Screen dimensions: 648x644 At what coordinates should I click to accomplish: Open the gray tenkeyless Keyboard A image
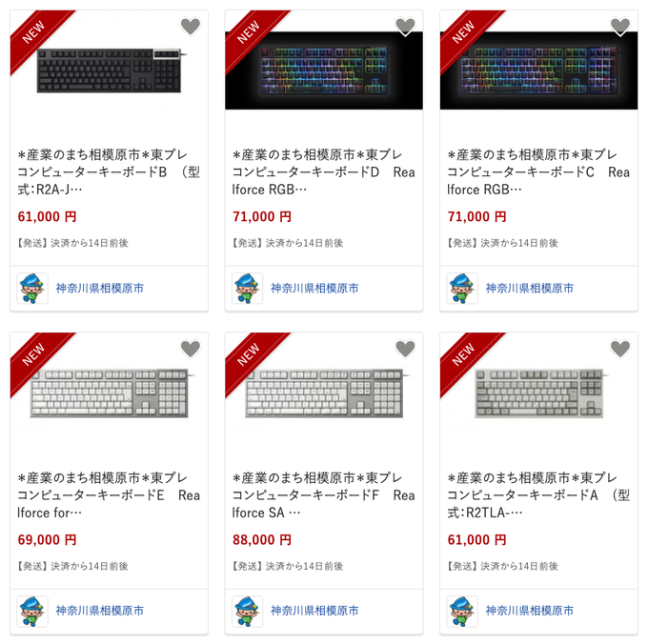click(x=539, y=393)
